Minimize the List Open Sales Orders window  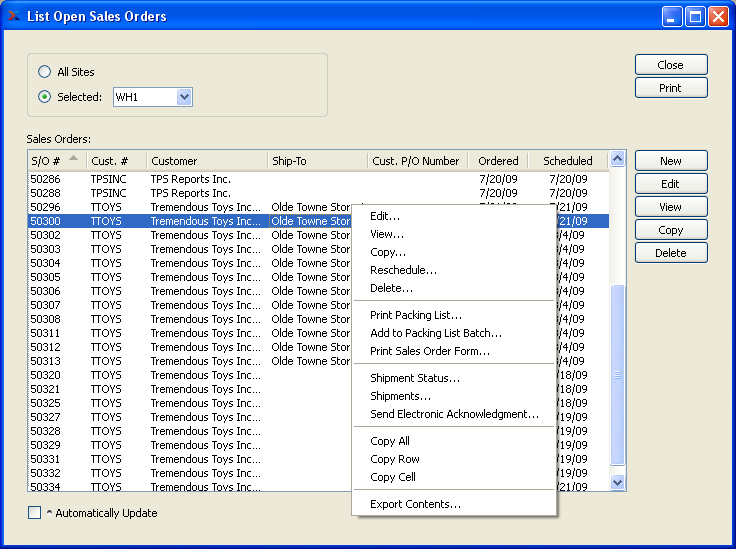[671, 16]
